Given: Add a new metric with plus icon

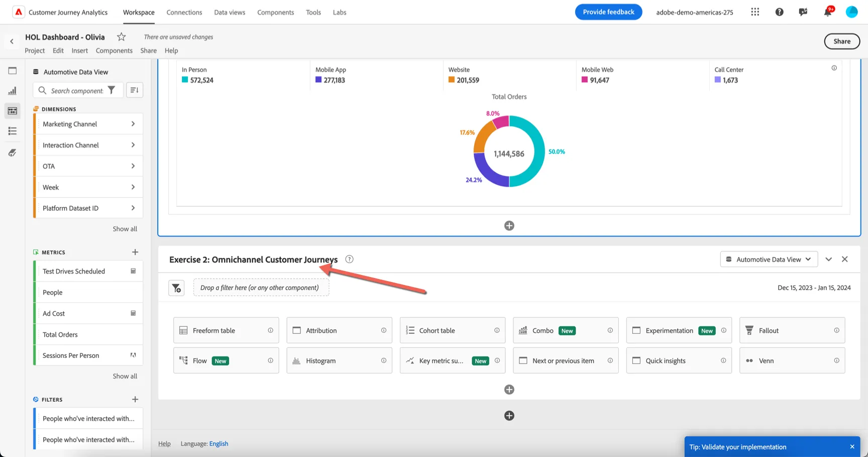Looking at the screenshot, I should (135, 252).
